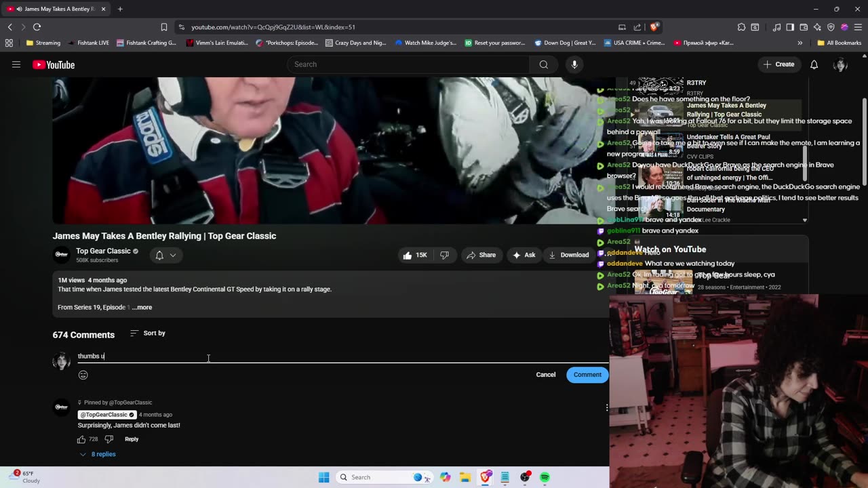
Task: Toggle the browser sidebar panel
Action: tap(790, 27)
